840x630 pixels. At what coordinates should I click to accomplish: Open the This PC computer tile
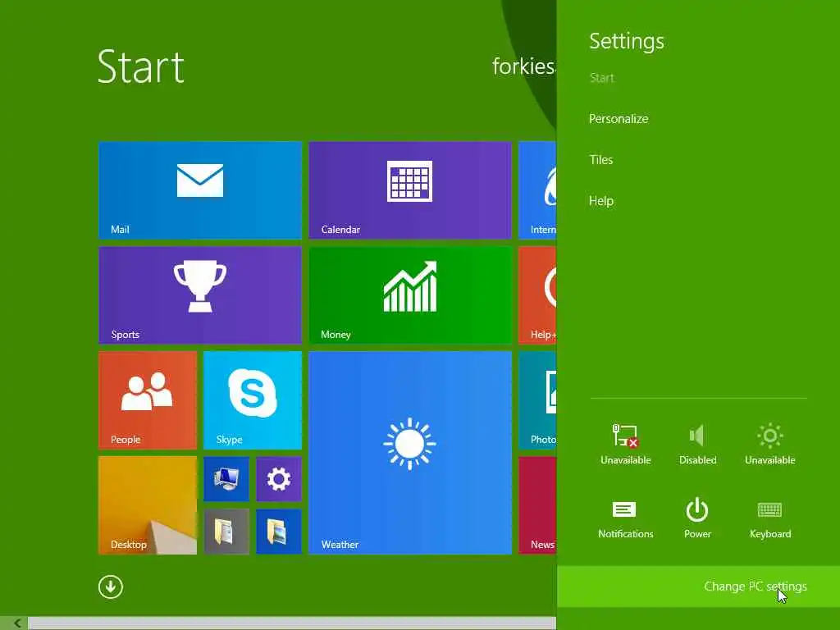point(226,478)
